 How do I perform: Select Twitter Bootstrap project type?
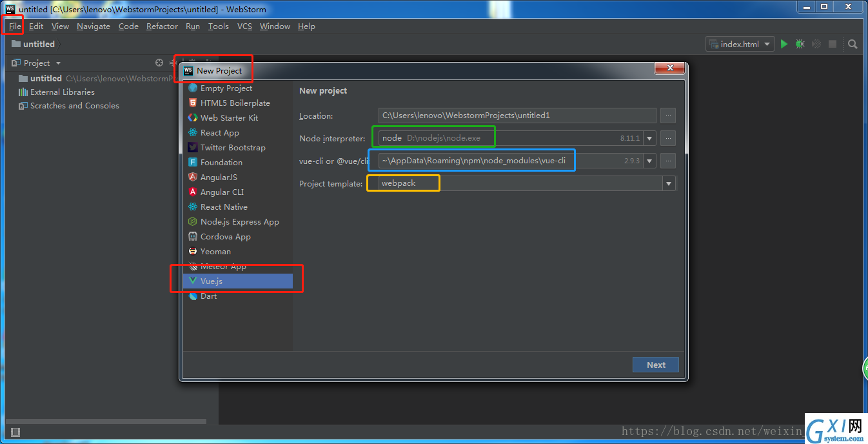pos(238,148)
